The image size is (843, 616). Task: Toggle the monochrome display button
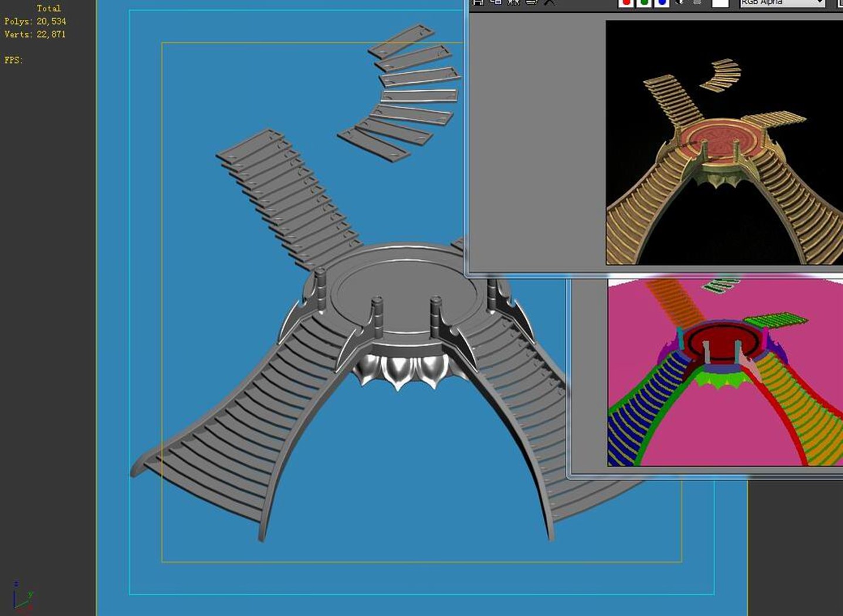[x=698, y=2]
